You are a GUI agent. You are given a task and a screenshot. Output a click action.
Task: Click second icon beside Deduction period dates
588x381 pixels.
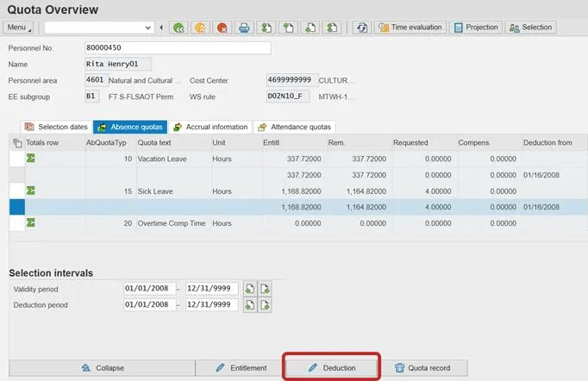265,304
